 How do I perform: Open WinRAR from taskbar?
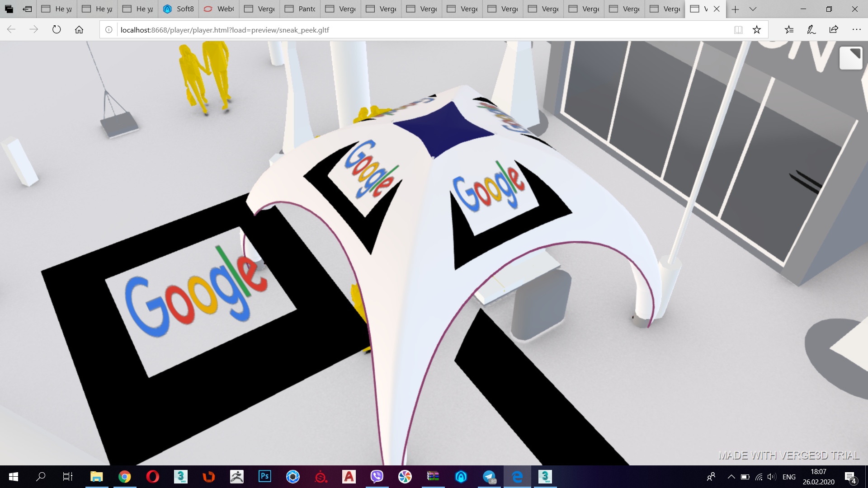tap(433, 477)
